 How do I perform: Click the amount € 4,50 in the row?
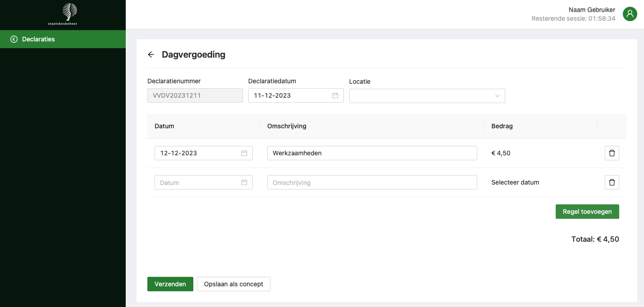point(501,153)
